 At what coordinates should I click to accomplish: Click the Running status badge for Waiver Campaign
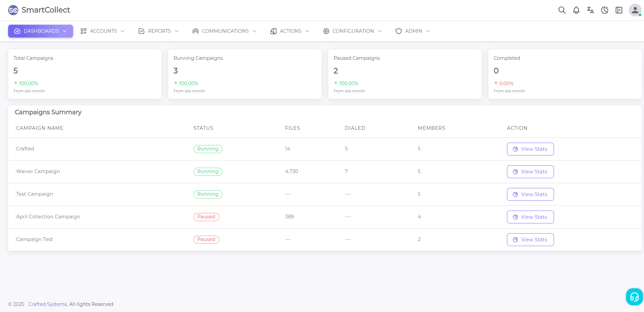pyautogui.click(x=208, y=172)
